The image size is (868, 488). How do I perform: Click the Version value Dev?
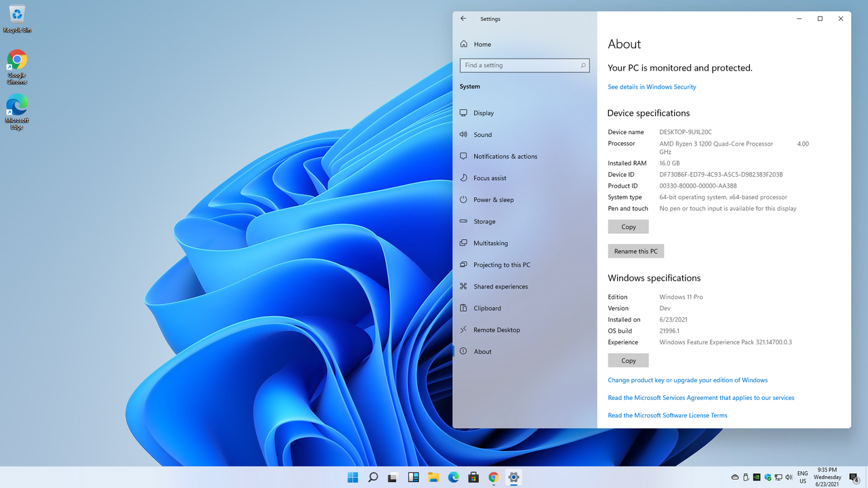(665, 308)
